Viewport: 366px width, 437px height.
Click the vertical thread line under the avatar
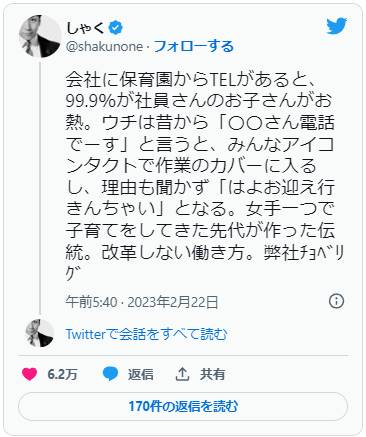tap(40, 186)
